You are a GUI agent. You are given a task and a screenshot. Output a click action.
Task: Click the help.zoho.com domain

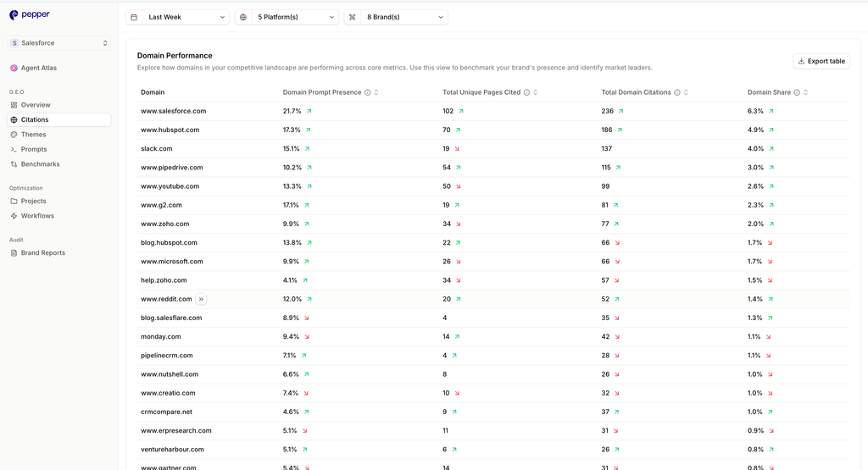pyautogui.click(x=164, y=280)
